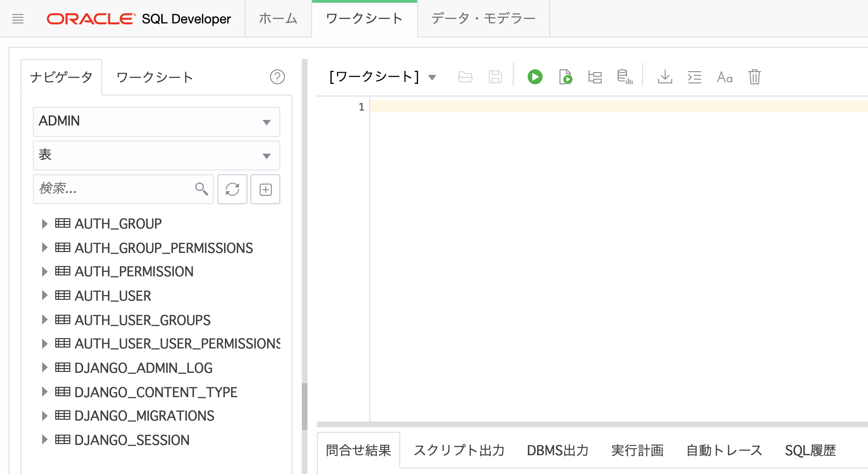Click the autotrace database icon
The image size is (868, 474).
625,77
